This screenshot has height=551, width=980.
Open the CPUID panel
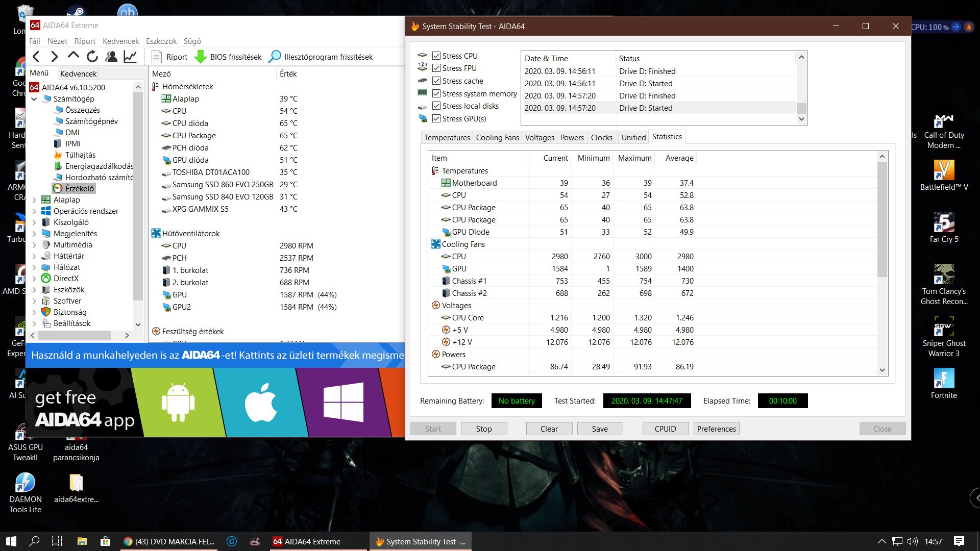point(665,429)
